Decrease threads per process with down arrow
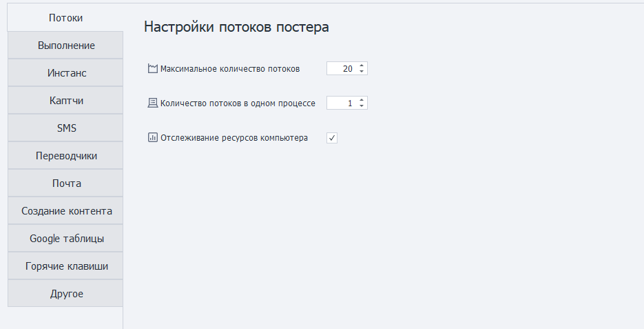The height and width of the screenshot is (329, 644). pos(362,106)
